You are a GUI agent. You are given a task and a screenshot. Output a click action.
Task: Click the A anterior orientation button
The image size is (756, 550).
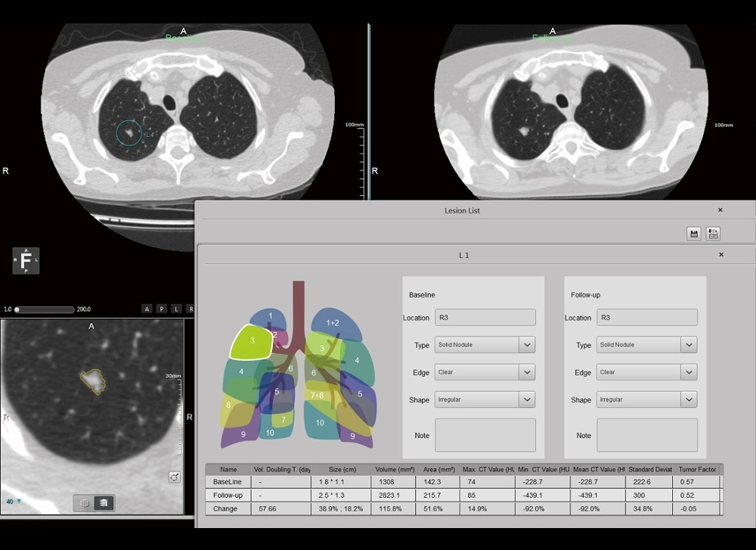point(147,309)
